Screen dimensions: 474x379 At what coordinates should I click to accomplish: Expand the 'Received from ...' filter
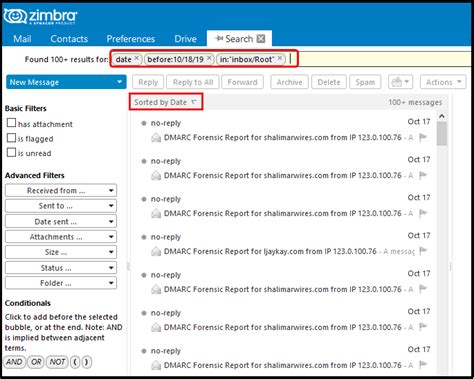tap(61, 190)
